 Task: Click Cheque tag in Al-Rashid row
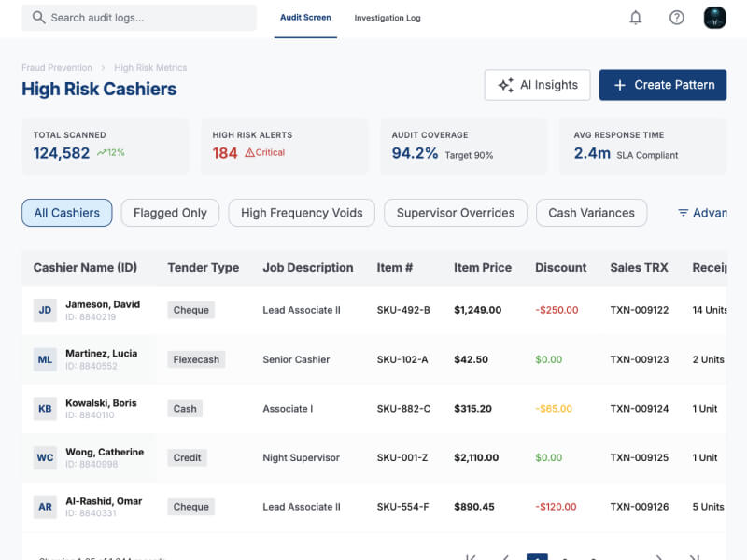191,507
